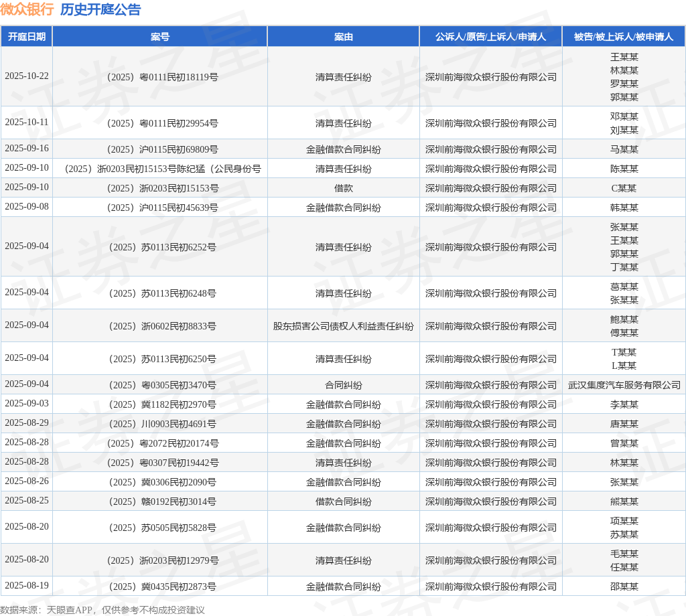Click defendant 陈某某
This screenshot has width=686, height=616.
coord(624,169)
